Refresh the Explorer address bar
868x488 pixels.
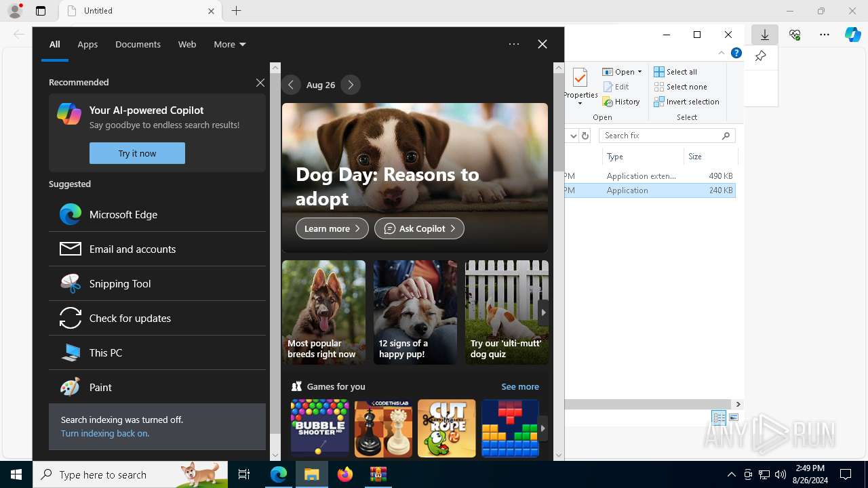click(586, 136)
